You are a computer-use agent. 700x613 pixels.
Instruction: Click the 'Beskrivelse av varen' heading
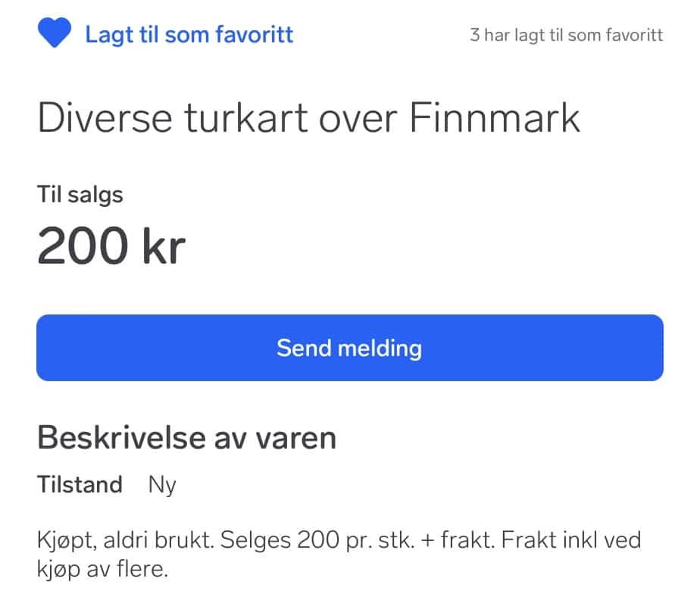pos(186,438)
